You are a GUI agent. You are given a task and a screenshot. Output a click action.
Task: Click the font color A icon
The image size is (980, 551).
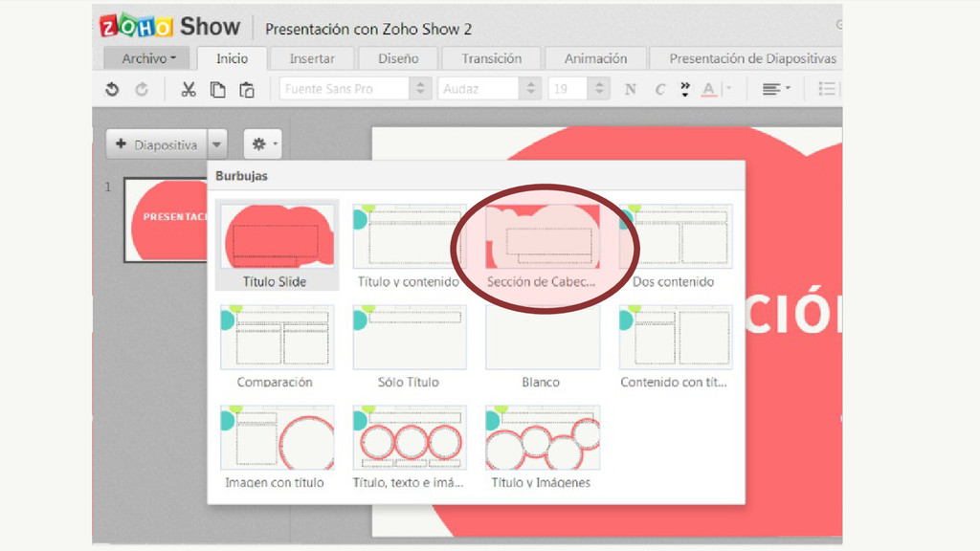pos(708,89)
